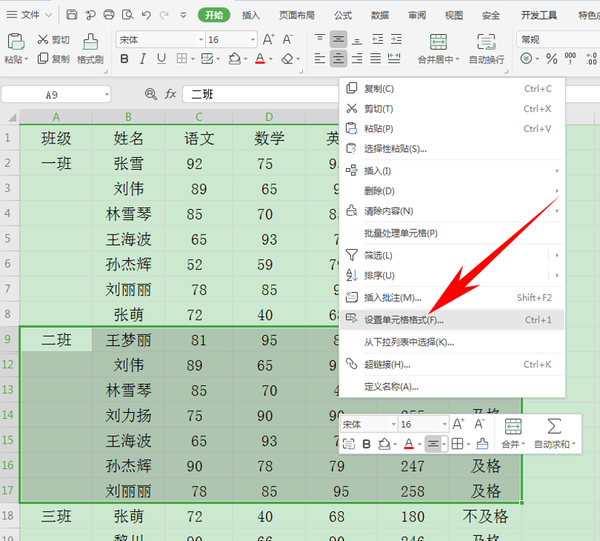Click the Undo arrow in quick access bar
This screenshot has width=600, height=541.
point(147,15)
